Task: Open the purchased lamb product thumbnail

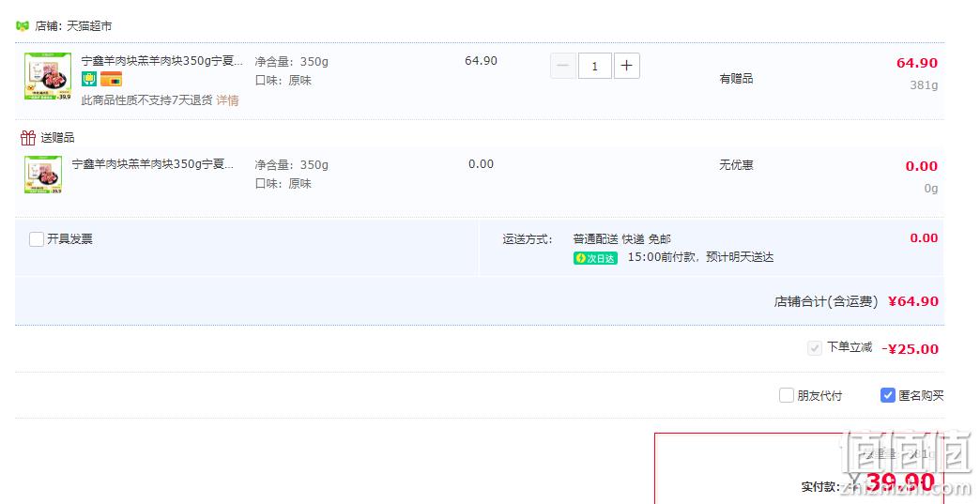Action: click(48, 76)
